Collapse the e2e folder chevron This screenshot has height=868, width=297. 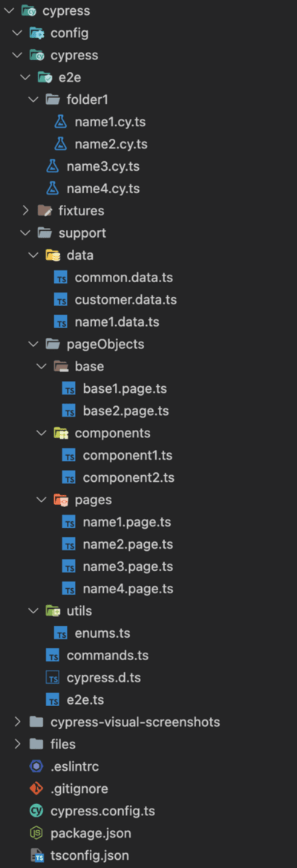(x=25, y=77)
